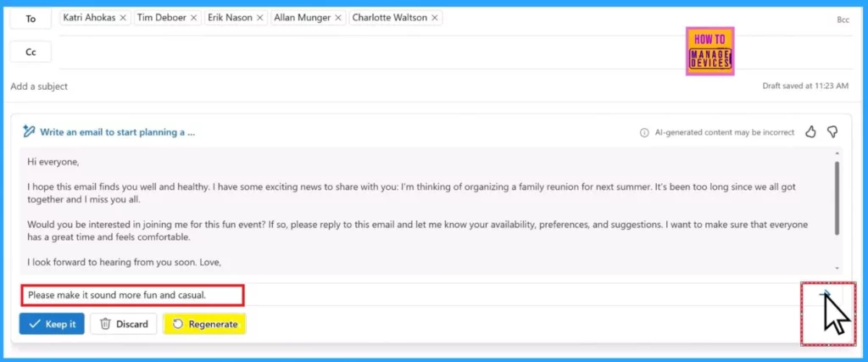Send the refinement prompt with arrow icon

(826, 294)
